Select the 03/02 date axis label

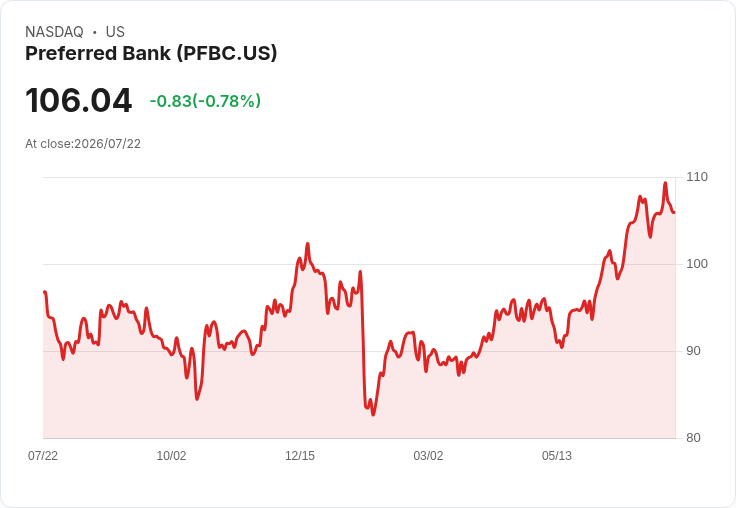428,456
